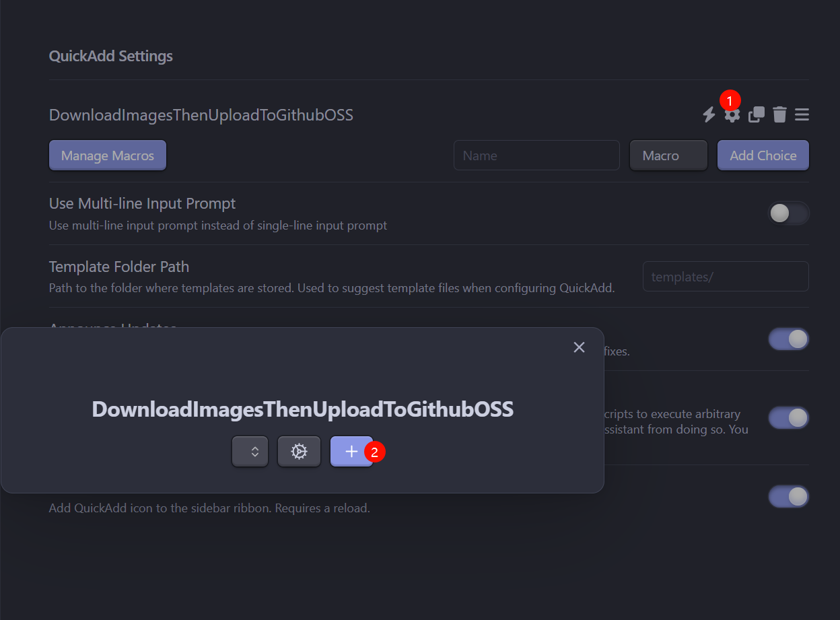Click the DownloadImagesThenUploadToGithubOSS choice name in settings list
This screenshot has width=840, height=620.
(201, 115)
